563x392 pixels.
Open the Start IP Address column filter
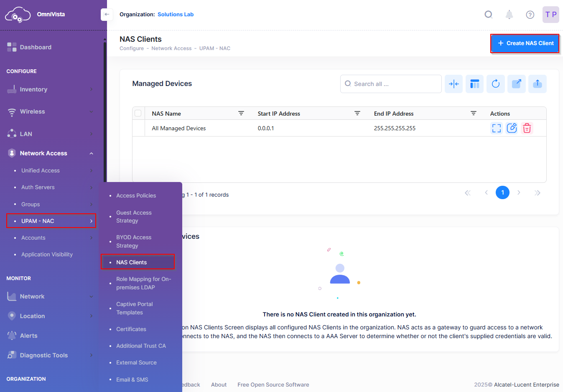pyautogui.click(x=357, y=113)
